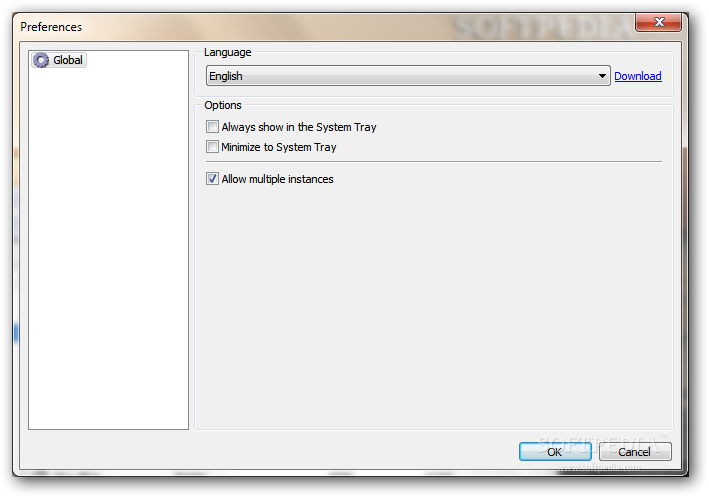The width and height of the screenshot is (709, 497).
Task: Close the Preferences window using the red X
Action: (658, 22)
